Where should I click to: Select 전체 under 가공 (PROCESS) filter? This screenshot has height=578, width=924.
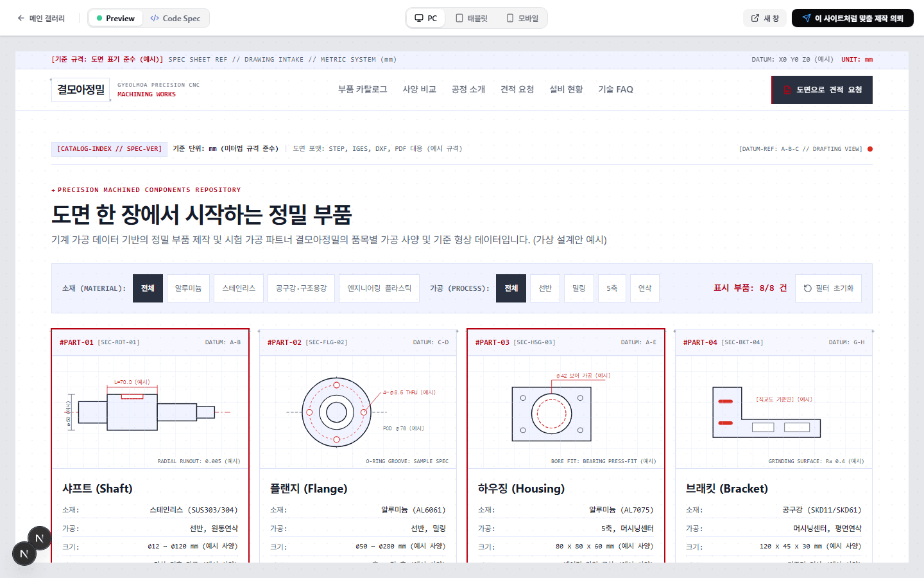[x=511, y=288]
